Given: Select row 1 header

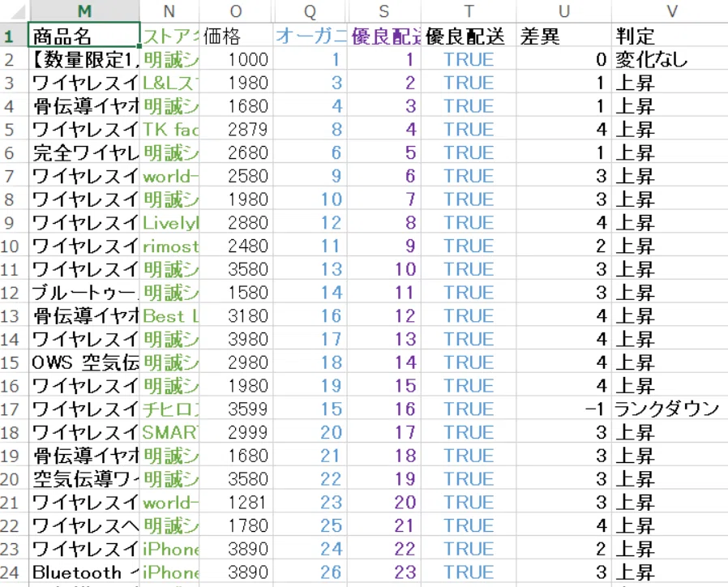Looking at the screenshot, I should pos(15,36).
